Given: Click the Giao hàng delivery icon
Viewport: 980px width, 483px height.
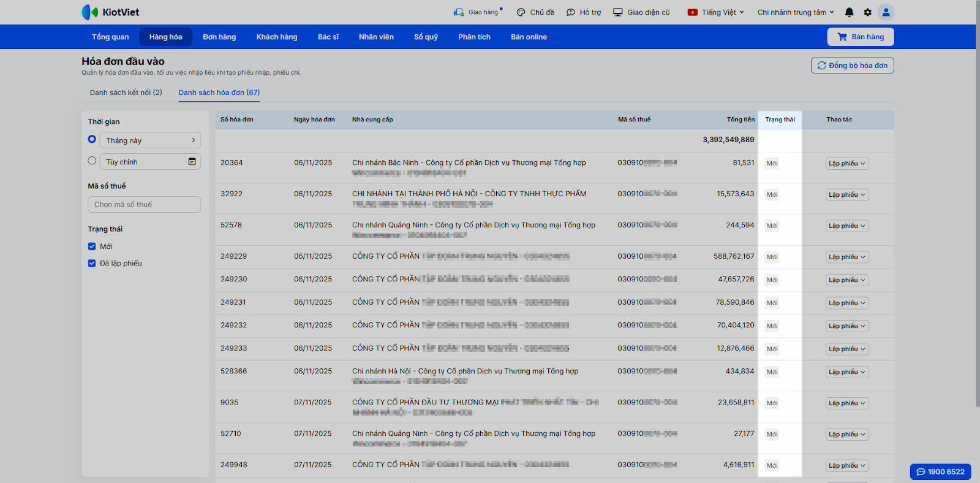Looking at the screenshot, I should 459,12.
